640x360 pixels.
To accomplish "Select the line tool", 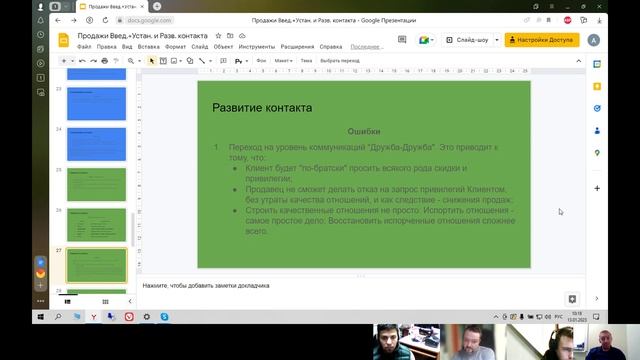I will (x=202, y=61).
